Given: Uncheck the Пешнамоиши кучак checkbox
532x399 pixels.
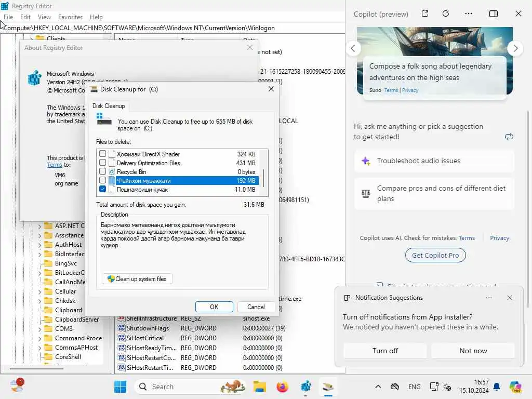Looking at the screenshot, I should pyautogui.click(x=102, y=189).
